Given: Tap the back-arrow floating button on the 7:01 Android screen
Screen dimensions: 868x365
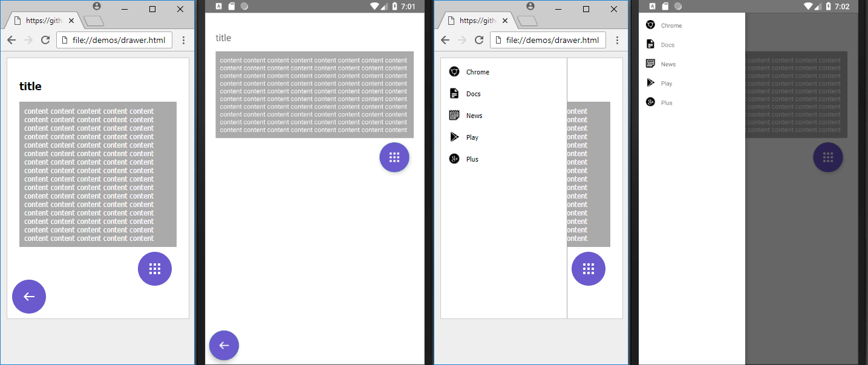Looking at the screenshot, I should point(224,346).
